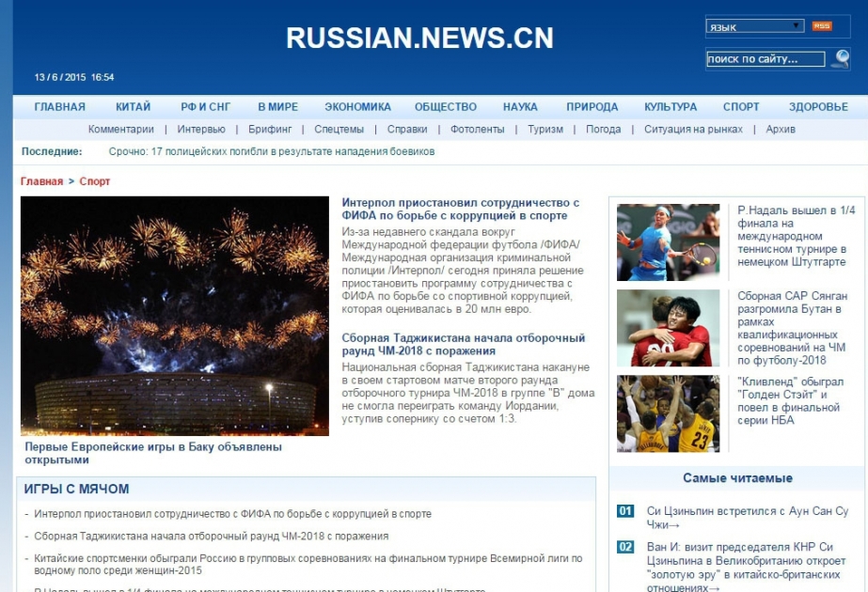Image resolution: width=868 pixels, height=592 pixels.
Task: Open top-read item Си Цзиньпин встретился с Аун Сан Су Чжи
Action: [748, 518]
